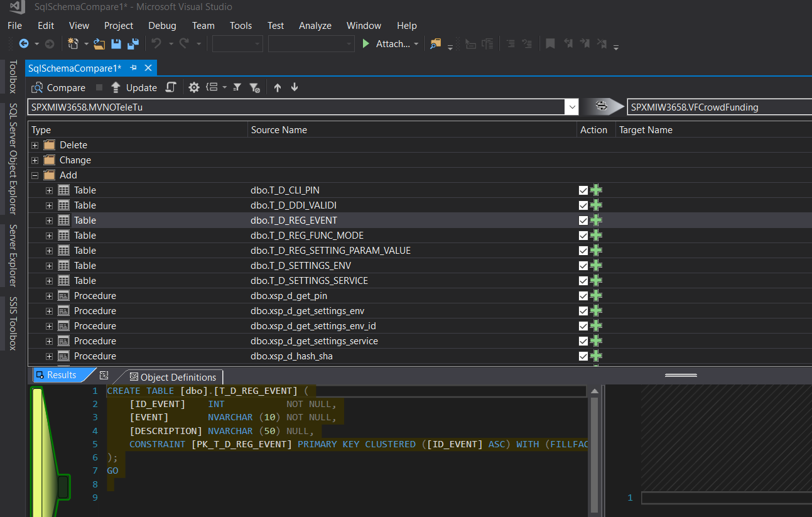Screen dimensions: 812x517
Task: Open the Debug menu
Action: pos(162,26)
